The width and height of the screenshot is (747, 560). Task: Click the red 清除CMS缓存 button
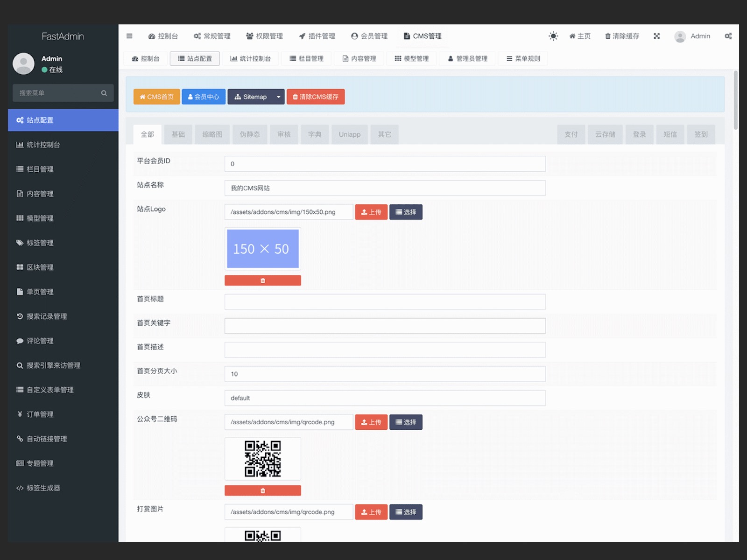316,97
